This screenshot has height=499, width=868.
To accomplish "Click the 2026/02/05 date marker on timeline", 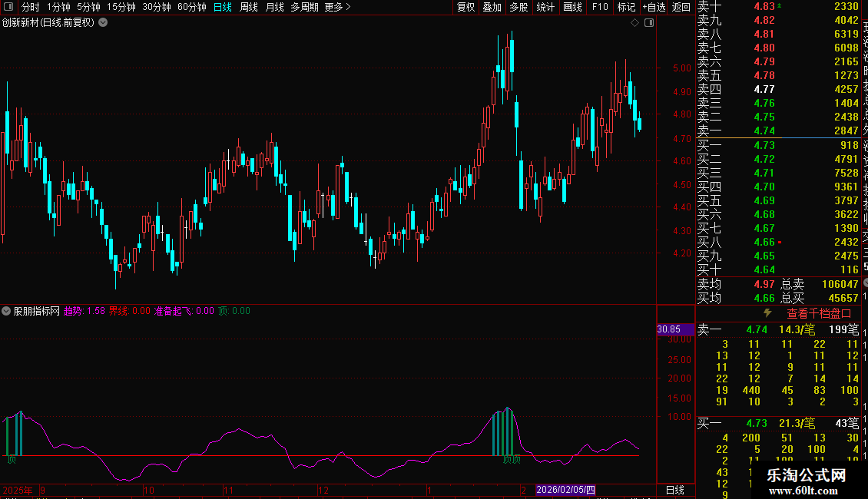I will [x=565, y=490].
